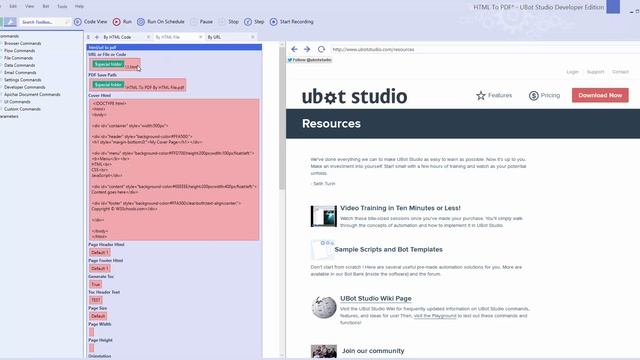Click $special folder under URL or File

pos(108,64)
